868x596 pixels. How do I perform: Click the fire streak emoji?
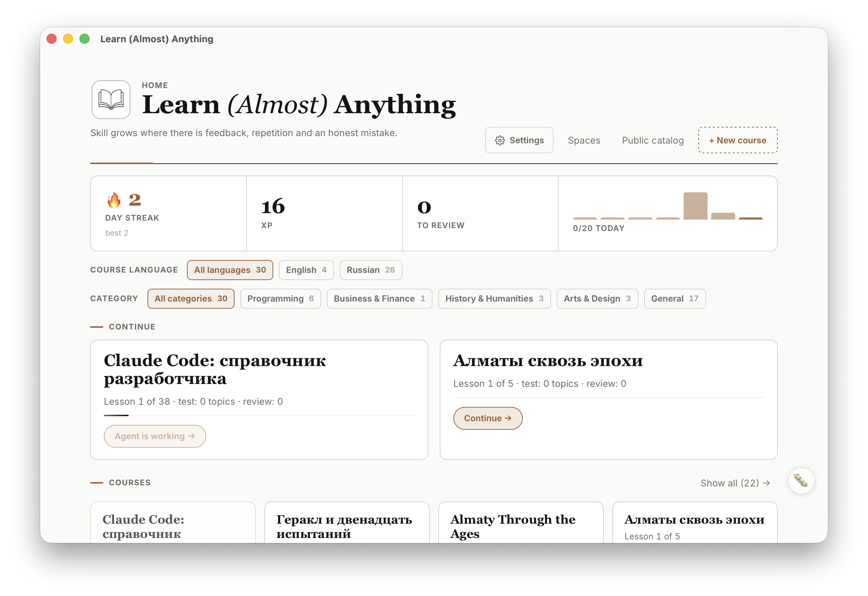point(114,200)
